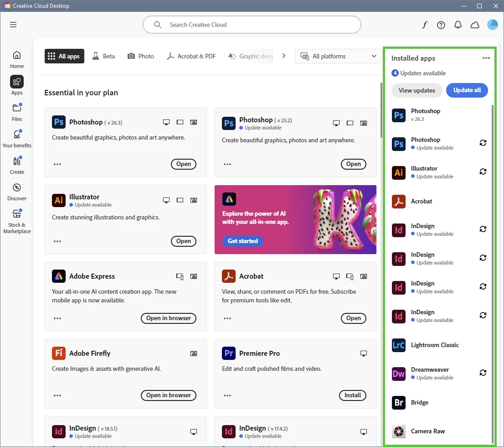Image resolution: width=504 pixels, height=447 pixels.
Task: Click the Lightroom Classic icon in Installed apps
Action: pyautogui.click(x=399, y=345)
